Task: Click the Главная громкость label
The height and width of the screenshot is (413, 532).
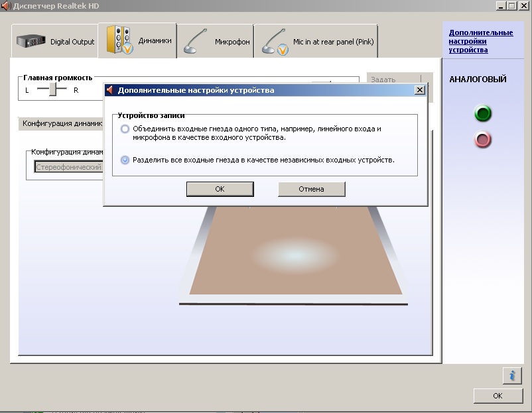Action: [58, 78]
